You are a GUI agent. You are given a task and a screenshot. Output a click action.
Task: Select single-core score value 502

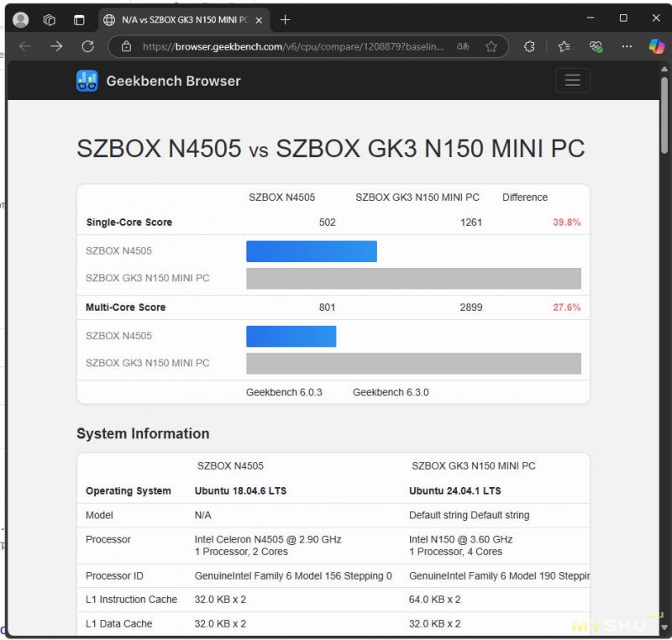tap(327, 223)
